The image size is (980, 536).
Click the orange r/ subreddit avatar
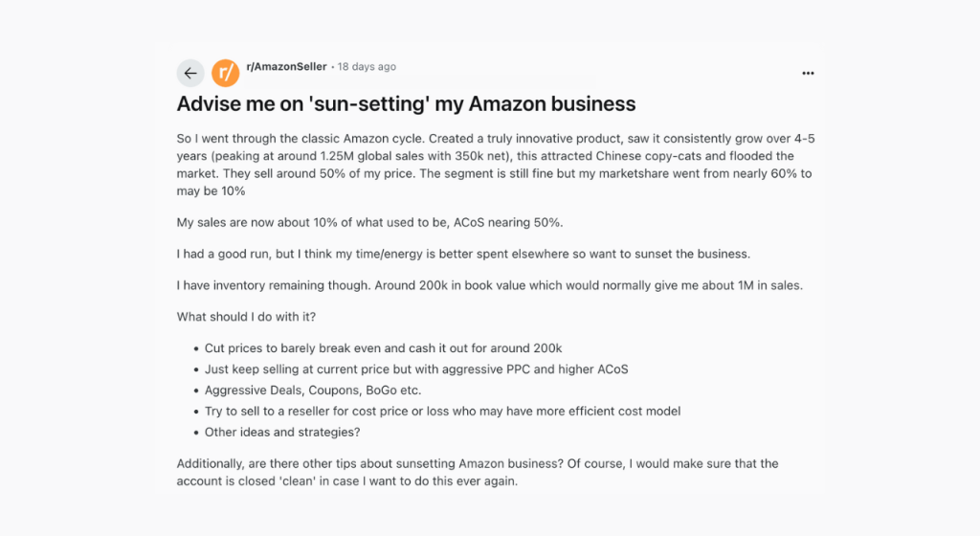226,73
